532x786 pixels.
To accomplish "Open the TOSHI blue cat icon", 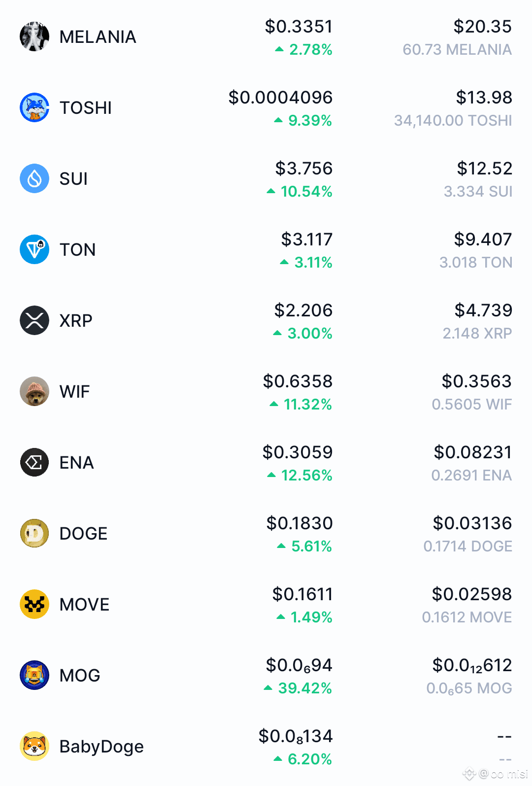I will click(34, 107).
